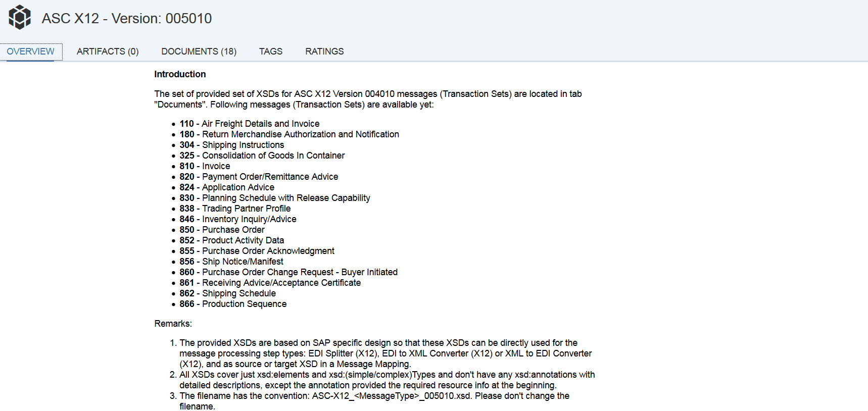Screen dimensions: 868x411
Task: Click the 838 Trading Partner Profile entry
Action: (235, 209)
